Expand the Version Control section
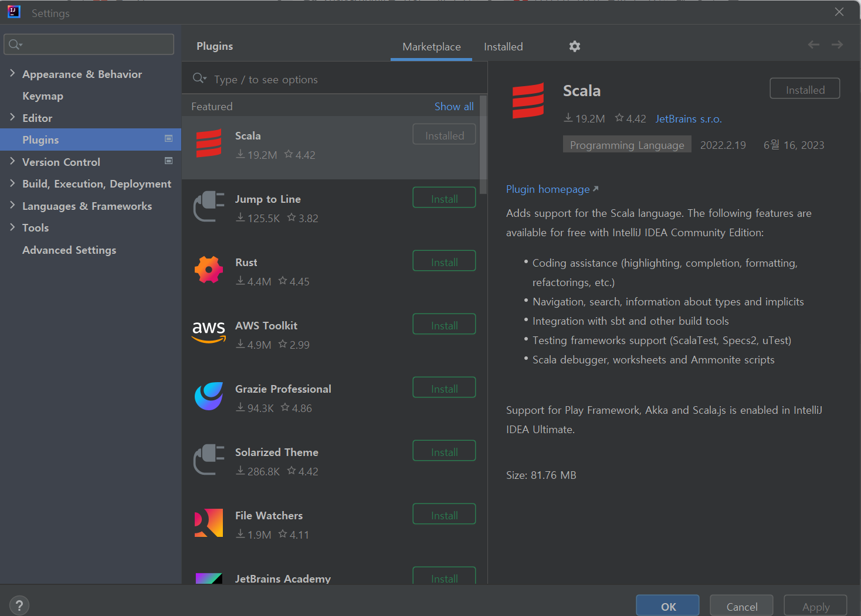This screenshot has height=616, width=861. pyautogui.click(x=12, y=161)
